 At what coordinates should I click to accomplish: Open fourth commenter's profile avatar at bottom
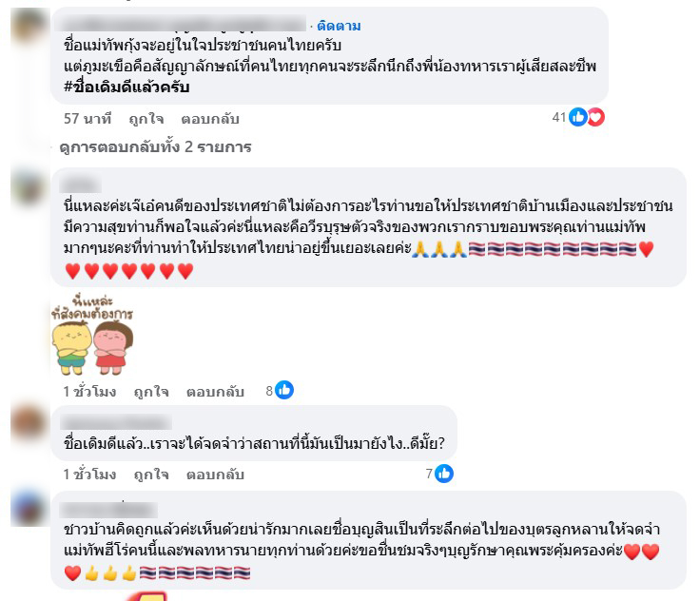pyautogui.click(x=29, y=509)
